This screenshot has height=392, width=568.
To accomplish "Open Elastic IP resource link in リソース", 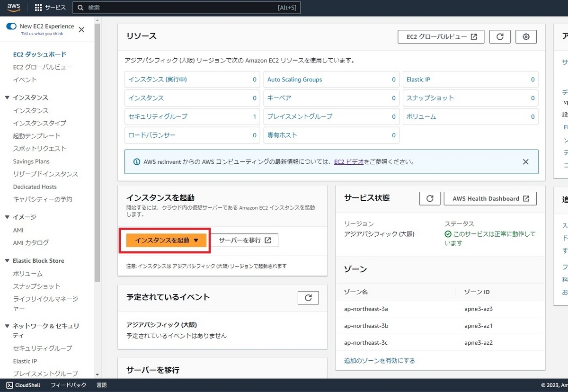I will point(418,80).
